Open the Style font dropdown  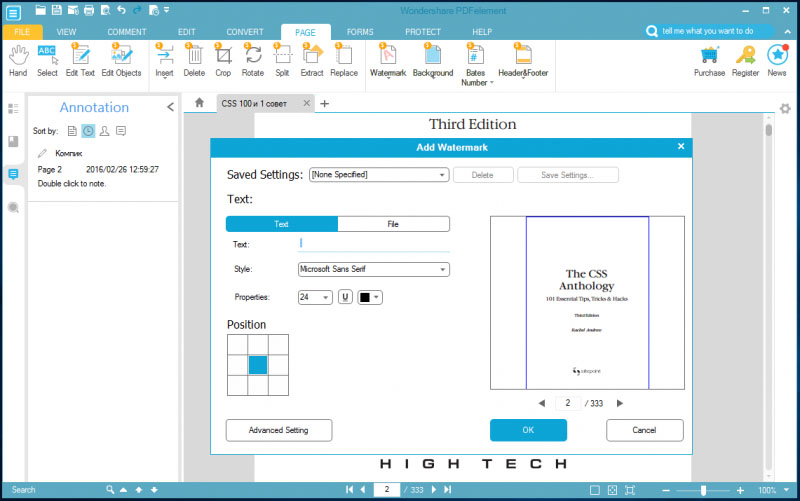coord(373,269)
